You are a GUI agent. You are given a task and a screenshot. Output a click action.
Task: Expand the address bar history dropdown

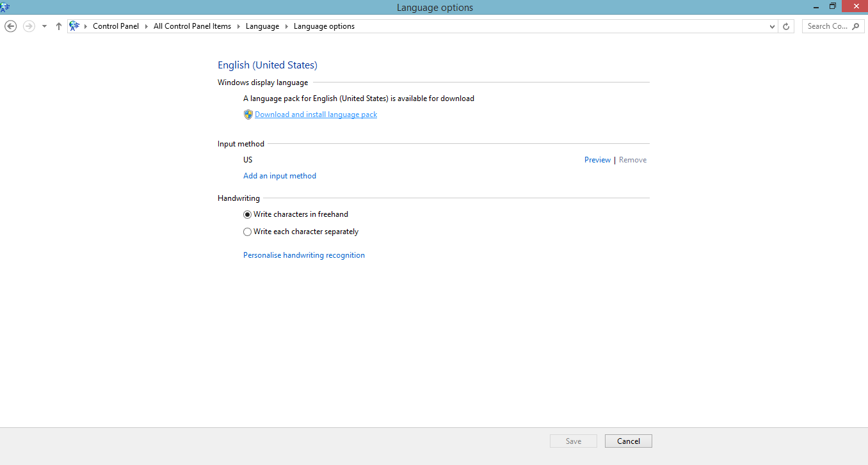pos(773,26)
